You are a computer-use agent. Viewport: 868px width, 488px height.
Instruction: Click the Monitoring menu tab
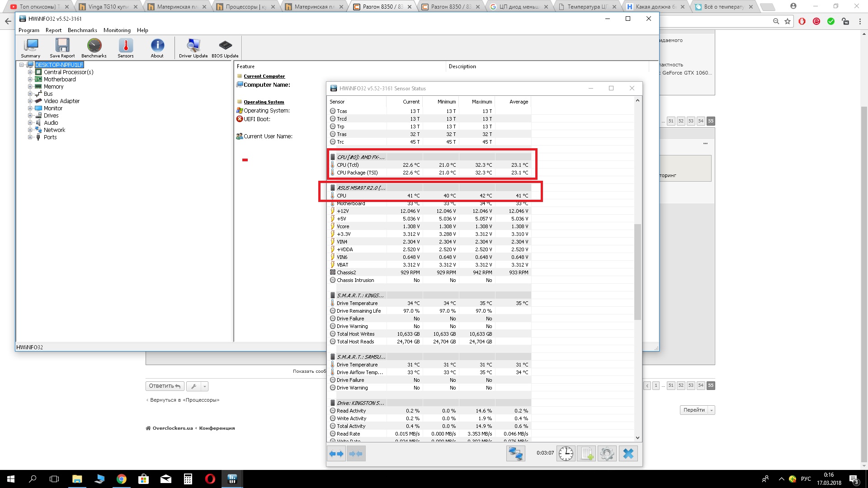click(x=118, y=30)
